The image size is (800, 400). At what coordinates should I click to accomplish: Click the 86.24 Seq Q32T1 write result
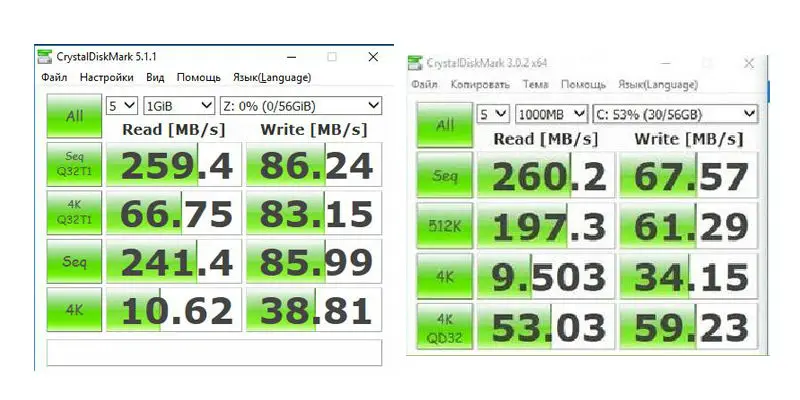[x=314, y=165]
